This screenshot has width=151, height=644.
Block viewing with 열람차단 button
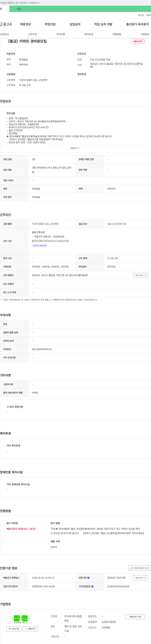[30, 629]
